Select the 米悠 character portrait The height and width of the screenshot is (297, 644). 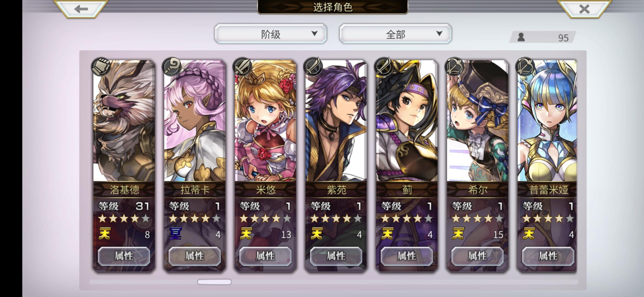265,121
